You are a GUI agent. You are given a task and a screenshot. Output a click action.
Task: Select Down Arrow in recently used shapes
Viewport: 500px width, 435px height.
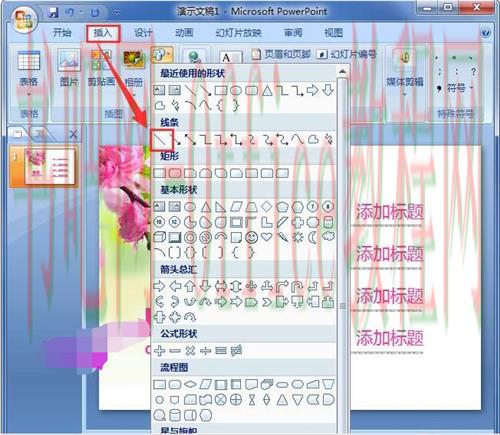coord(328,90)
